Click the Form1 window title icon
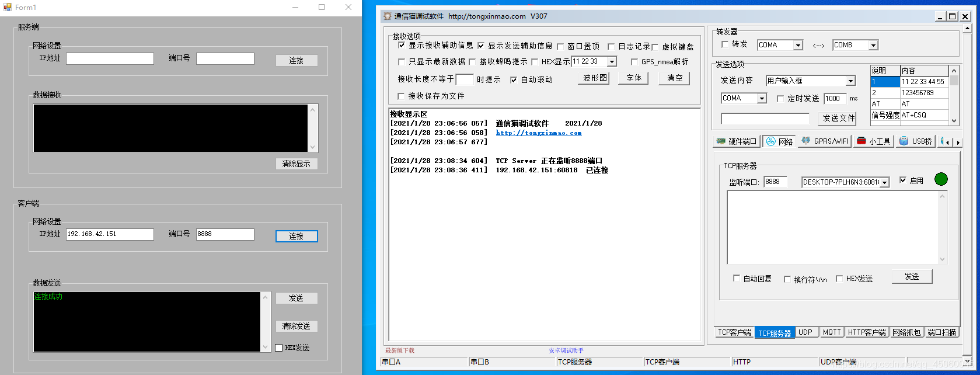The image size is (980, 375). pyautogui.click(x=8, y=7)
